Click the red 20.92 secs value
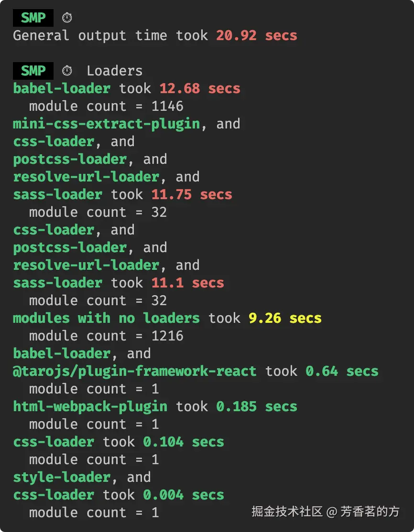 point(256,35)
